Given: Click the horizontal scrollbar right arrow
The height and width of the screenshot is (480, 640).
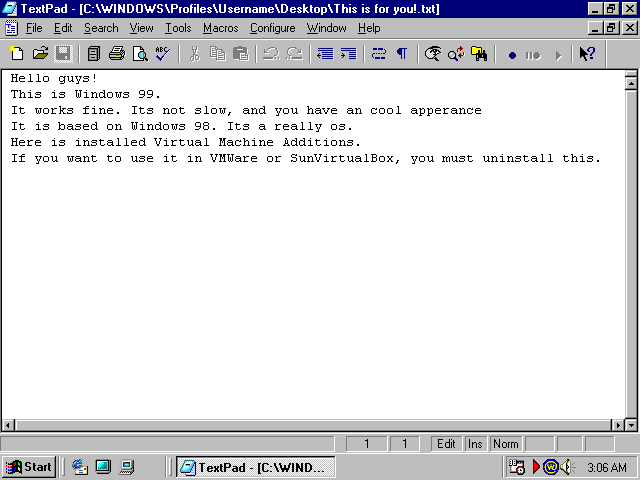Looking at the screenshot, I should 618,425.
